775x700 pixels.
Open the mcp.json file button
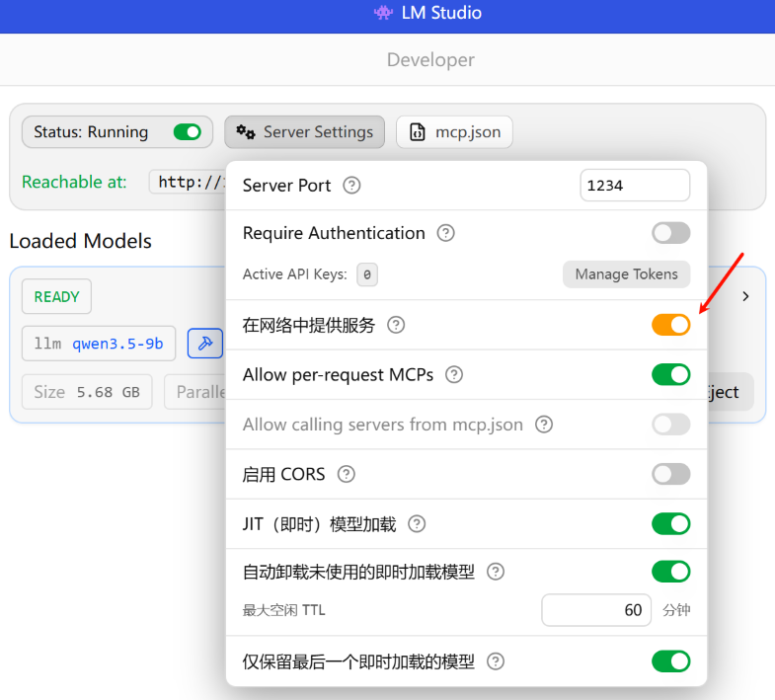pyautogui.click(x=454, y=132)
